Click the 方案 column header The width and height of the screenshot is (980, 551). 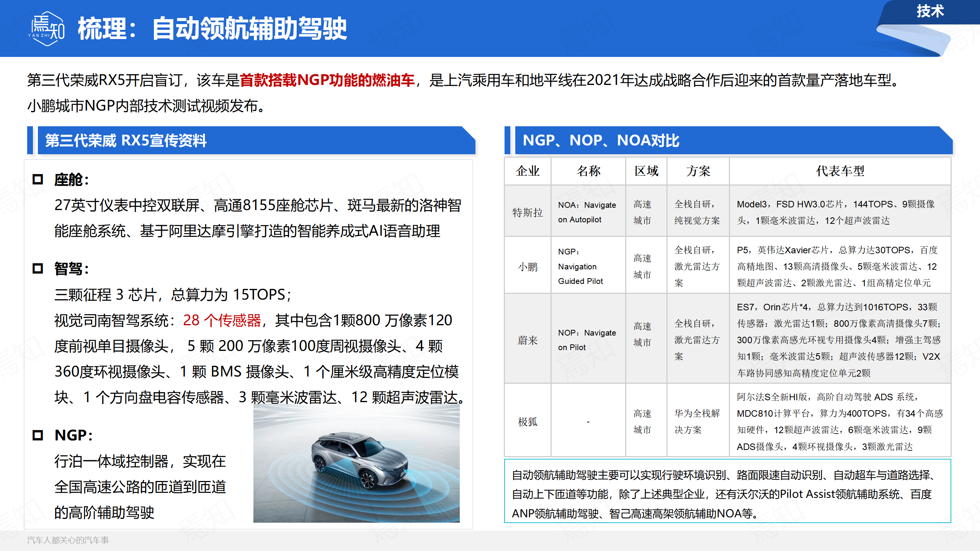pyautogui.click(x=698, y=171)
